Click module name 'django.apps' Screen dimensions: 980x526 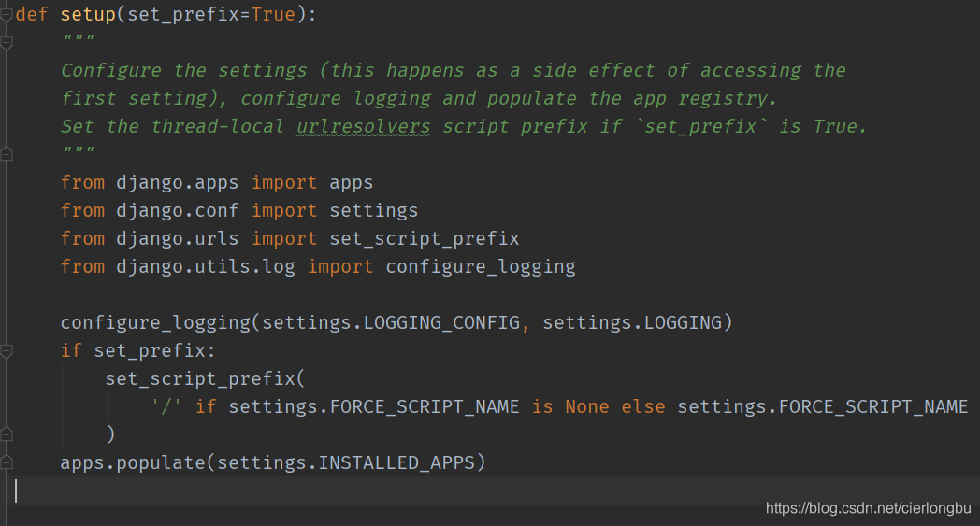point(178,183)
